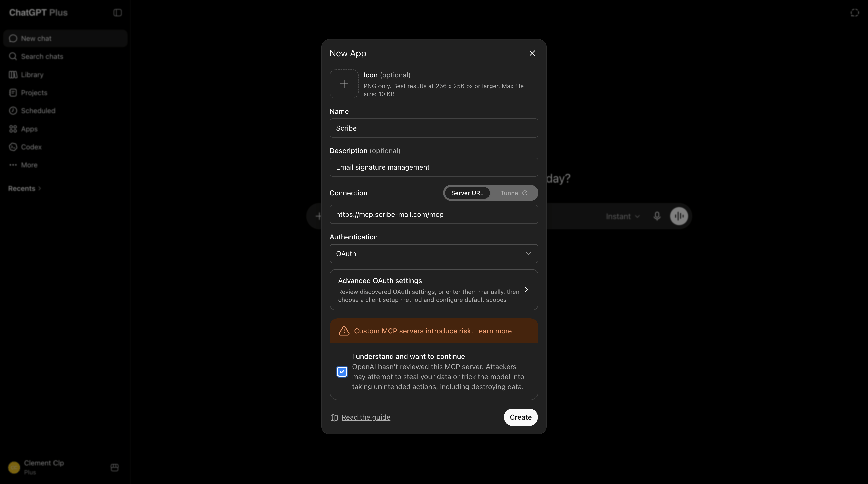Open Library in the sidebar
Screen dimensions: 868x484
coord(65,75)
